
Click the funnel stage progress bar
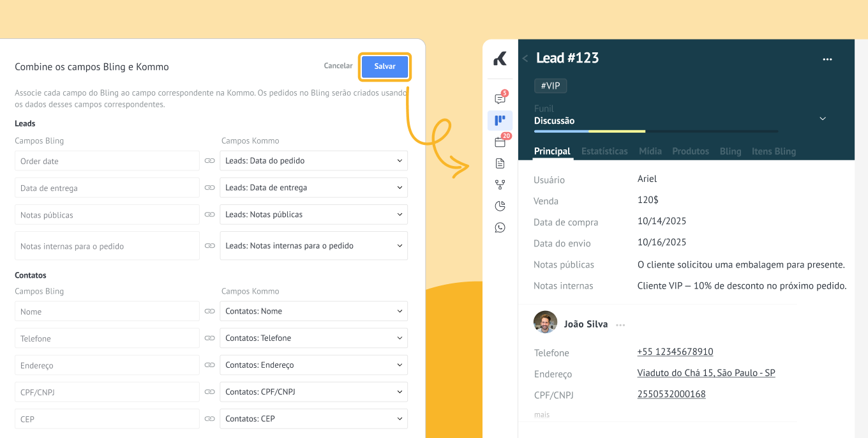point(655,131)
